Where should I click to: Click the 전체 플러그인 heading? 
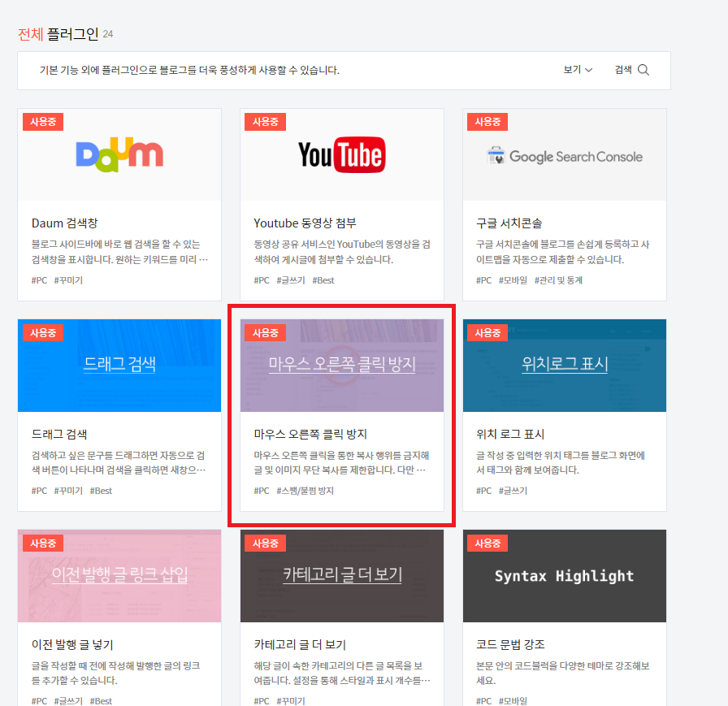tap(58, 34)
